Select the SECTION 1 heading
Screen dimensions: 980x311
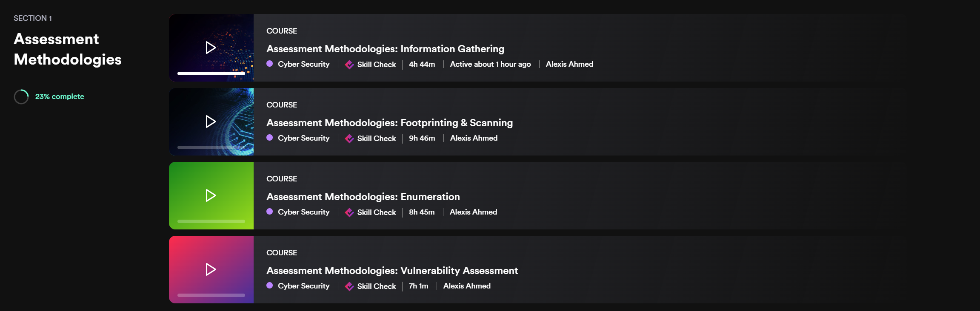pyautogui.click(x=33, y=18)
